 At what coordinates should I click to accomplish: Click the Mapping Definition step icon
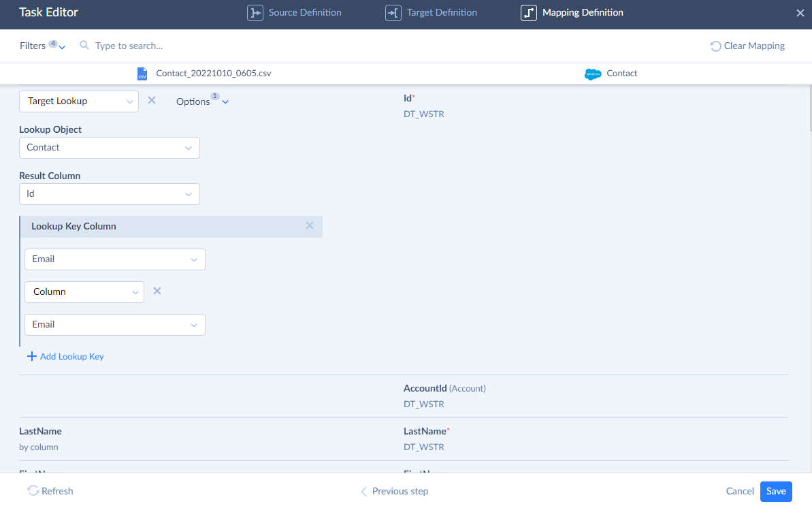(x=529, y=13)
